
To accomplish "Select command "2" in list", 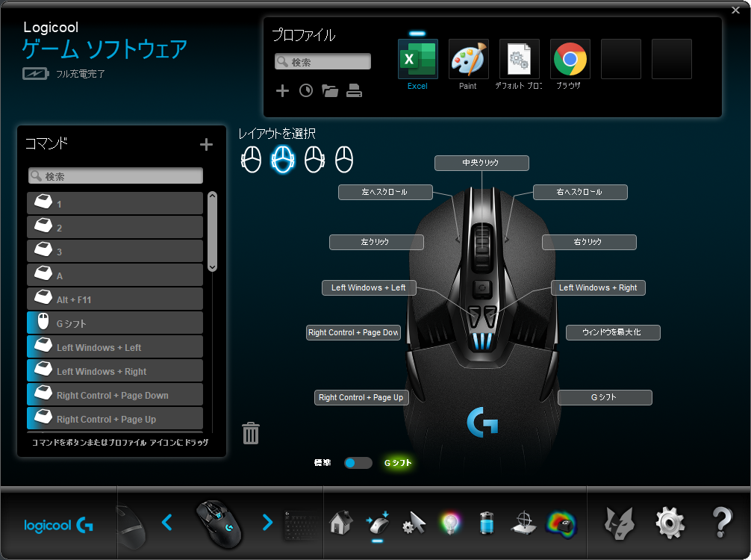I will [115, 227].
